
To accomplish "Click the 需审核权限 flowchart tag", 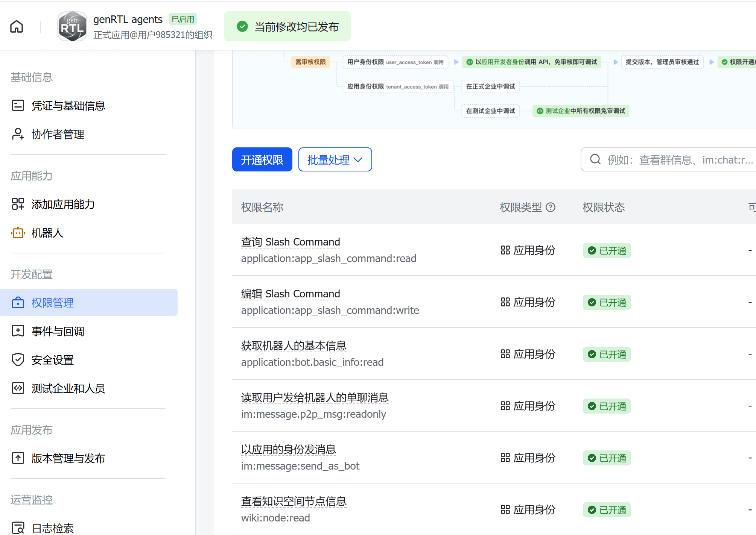I will pos(310,62).
